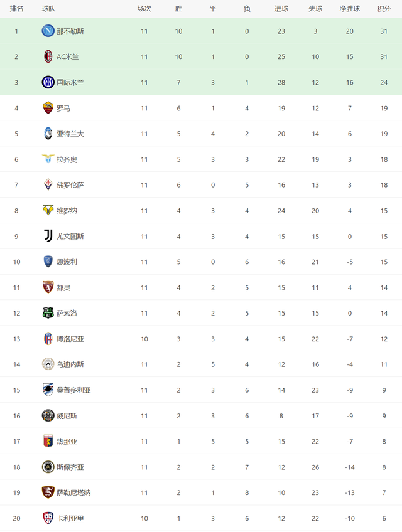The height and width of the screenshot is (532, 402).
Task: Open the 那不勒斯 team name link
Action: click(70, 31)
